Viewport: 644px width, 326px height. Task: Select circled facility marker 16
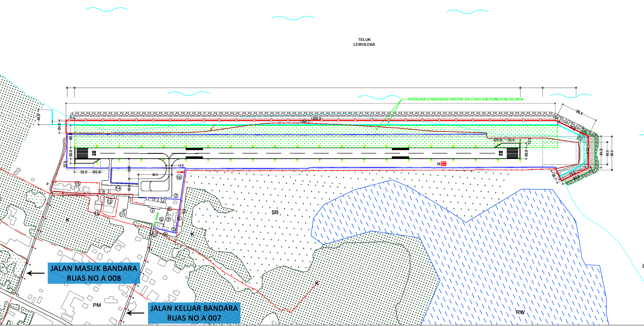(x=179, y=177)
